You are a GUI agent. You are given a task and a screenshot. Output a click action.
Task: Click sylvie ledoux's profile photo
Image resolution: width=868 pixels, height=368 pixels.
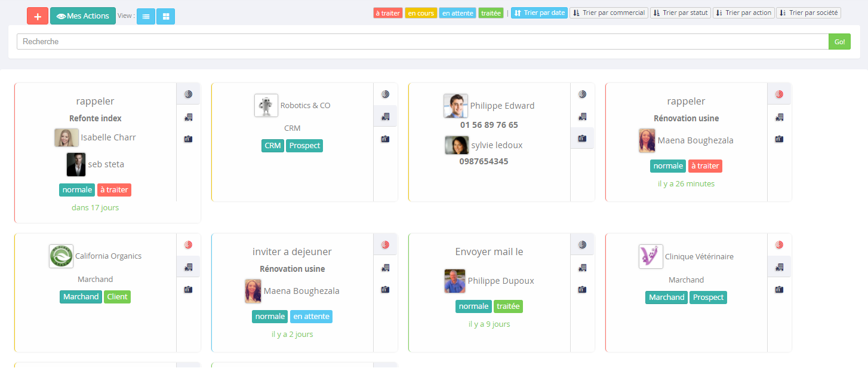(x=457, y=145)
